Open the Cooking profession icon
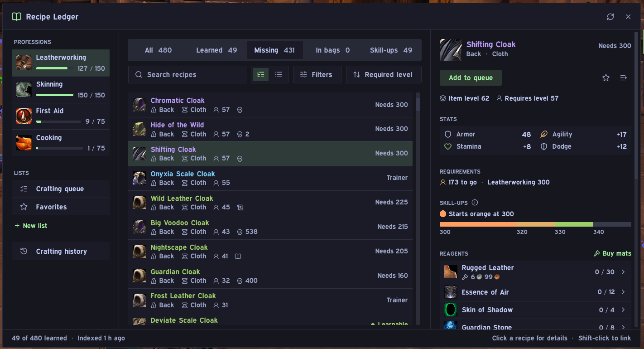Viewport: 644px width, 349px height. pyautogui.click(x=24, y=143)
